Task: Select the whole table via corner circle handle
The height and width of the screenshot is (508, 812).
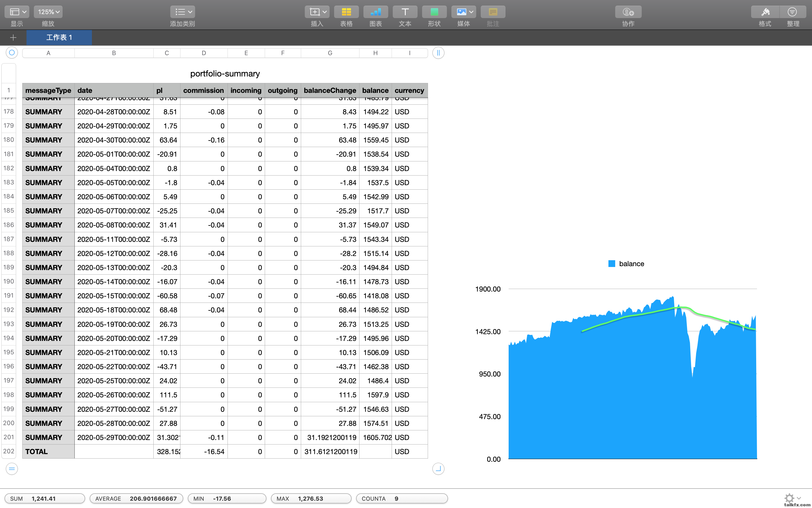Action: coord(12,53)
